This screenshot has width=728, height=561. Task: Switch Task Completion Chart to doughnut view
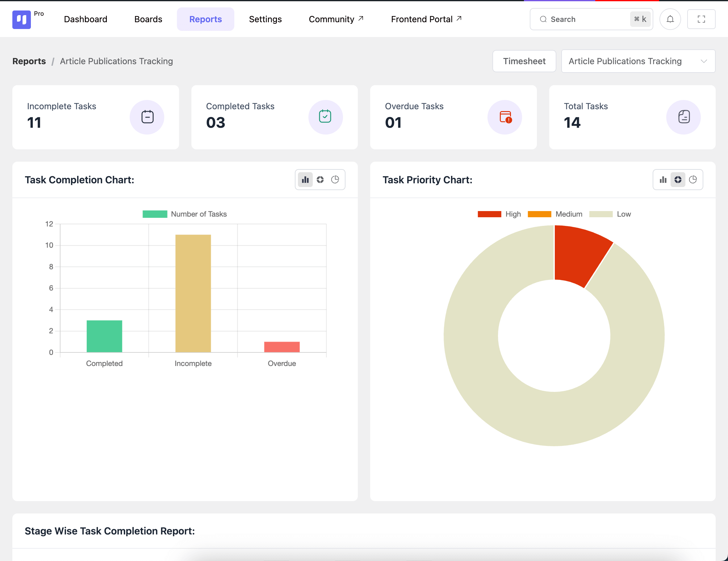320,180
